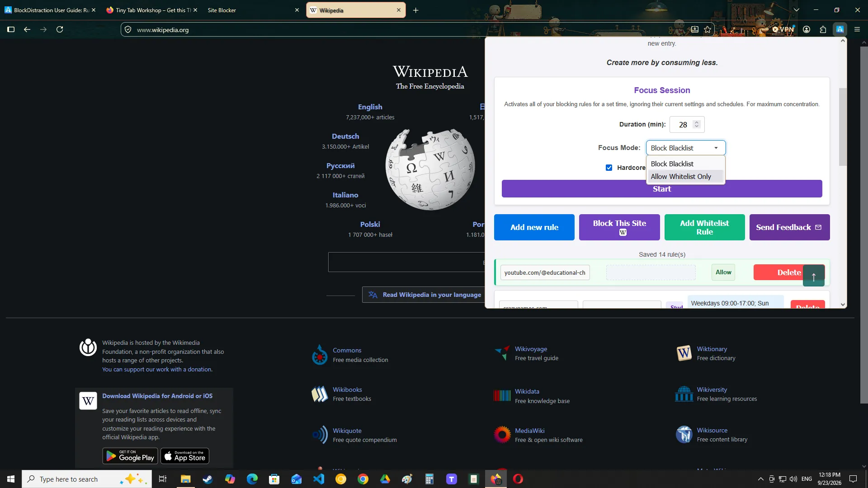Viewport: 868px width, 488px height.
Task: Click the Wikidata barcode logo
Action: pos(502,395)
